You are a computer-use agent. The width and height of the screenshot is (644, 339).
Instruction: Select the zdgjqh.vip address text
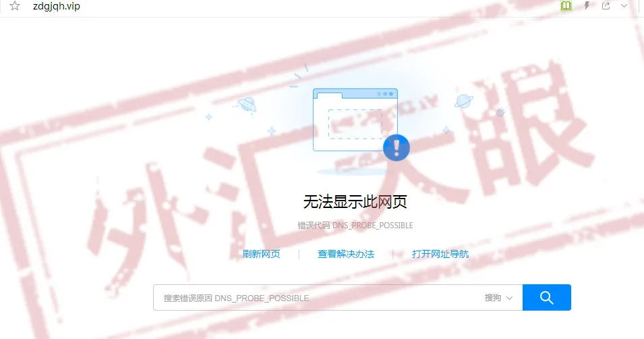tap(56, 6)
